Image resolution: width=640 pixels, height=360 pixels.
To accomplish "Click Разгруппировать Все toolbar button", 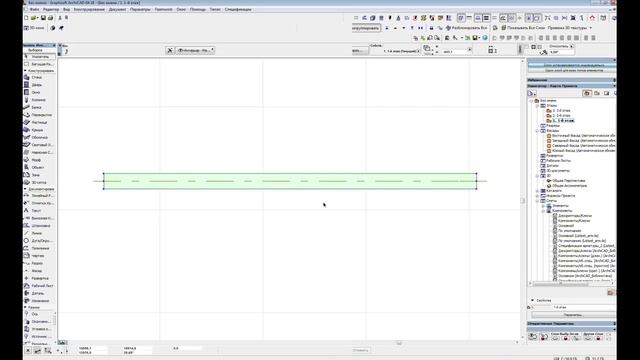I will pyautogui.click(x=466, y=28).
